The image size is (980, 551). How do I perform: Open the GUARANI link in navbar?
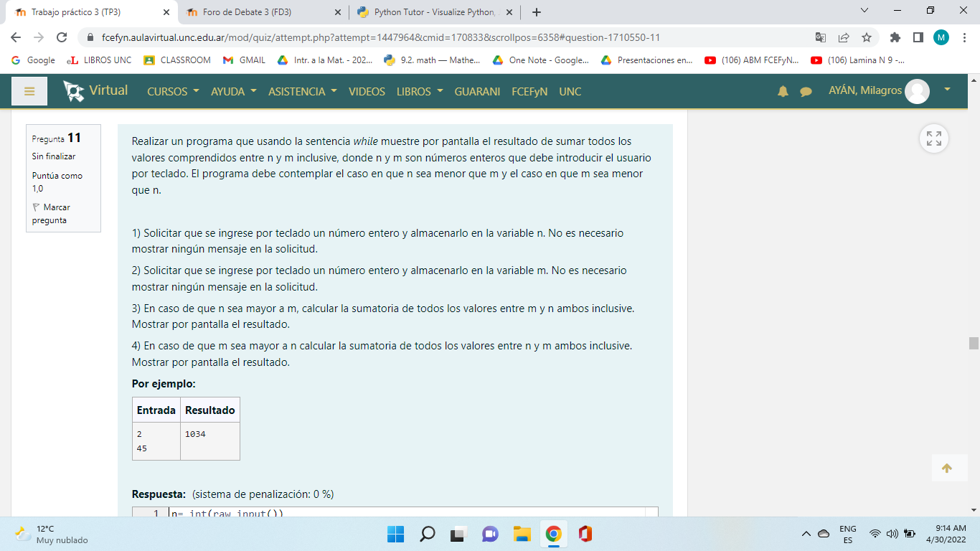point(477,91)
